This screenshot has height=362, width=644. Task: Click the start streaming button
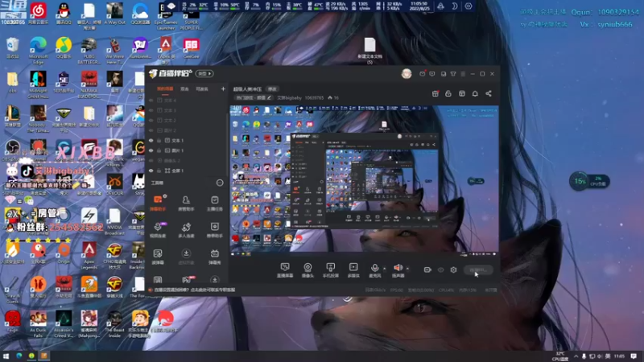pyautogui.click(x=478, y=269)
